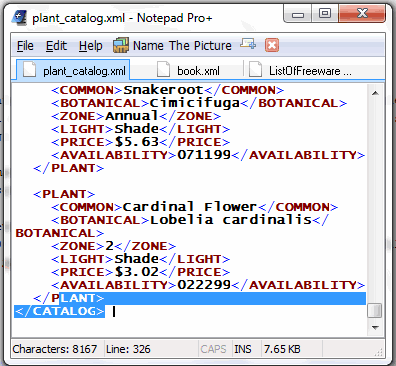Click the Line: 326 status entry

coord(128,349)
